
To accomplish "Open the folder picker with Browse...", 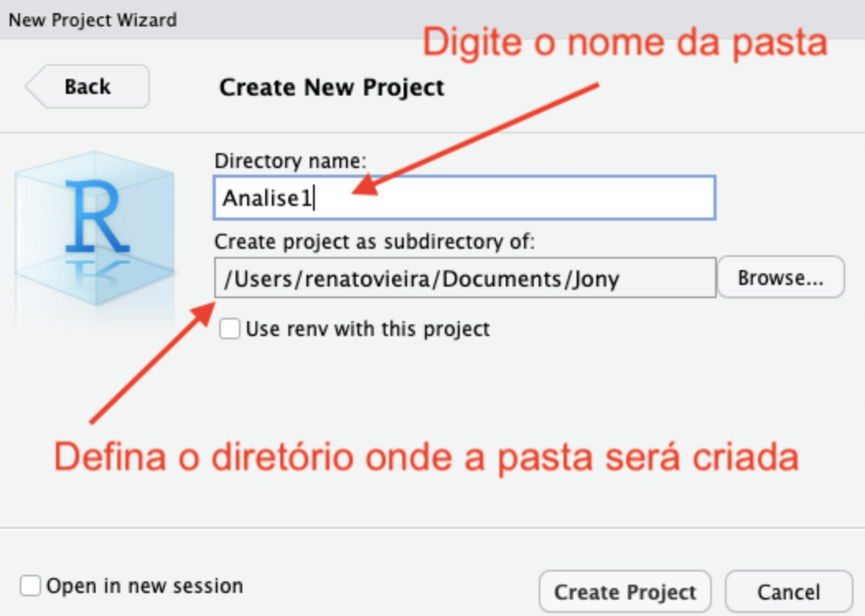I will pos(780,278).
